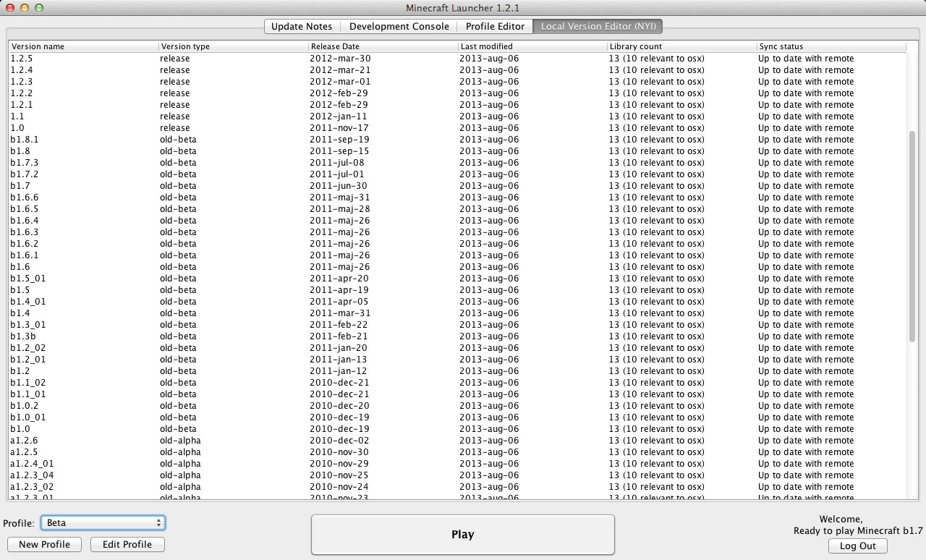This screenshot has width=926, height=560.
Task: Click the Edit Profile button
Action: pyautogui.click(x=127, y=545)
